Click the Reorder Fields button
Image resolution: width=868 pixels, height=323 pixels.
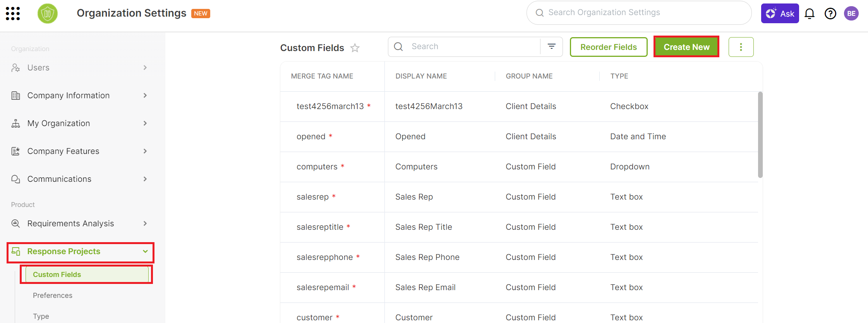609,47
